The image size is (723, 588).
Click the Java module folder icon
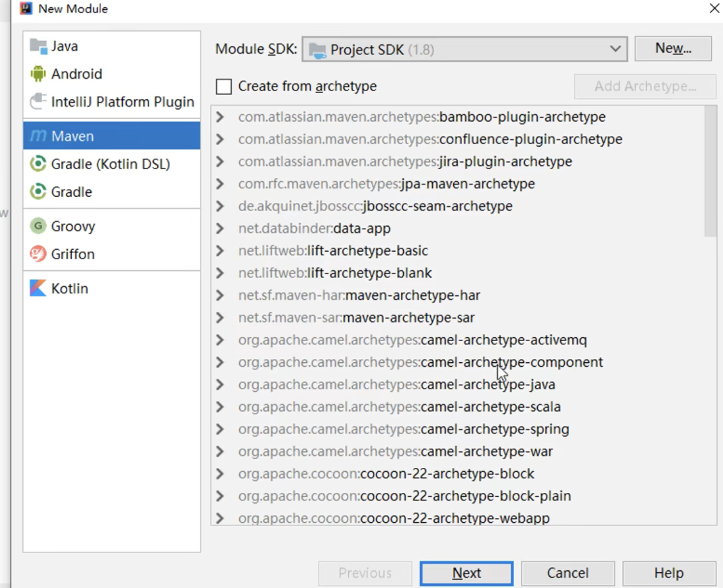coord(38,46)
